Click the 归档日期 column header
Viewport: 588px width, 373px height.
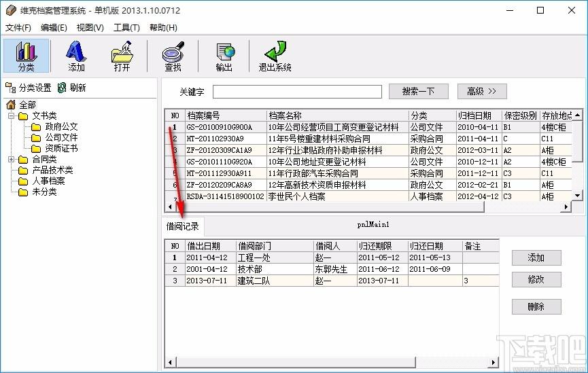[x=479, y=116]
